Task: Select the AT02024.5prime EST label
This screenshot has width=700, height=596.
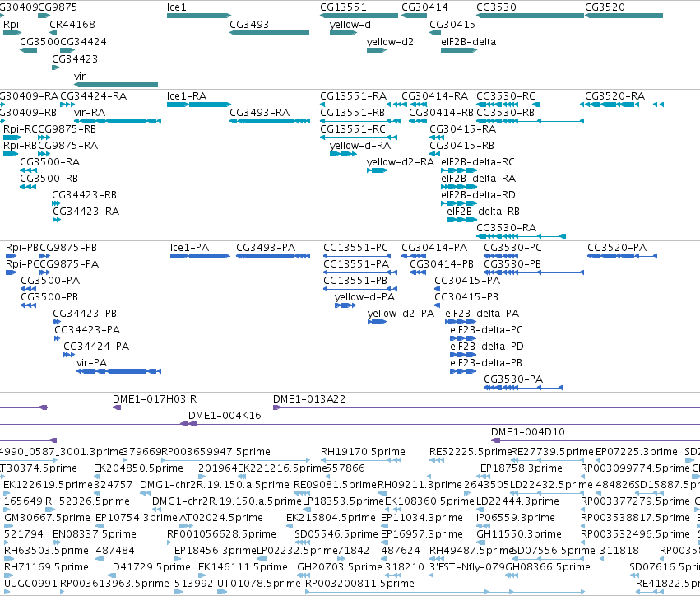Action: 221,518
